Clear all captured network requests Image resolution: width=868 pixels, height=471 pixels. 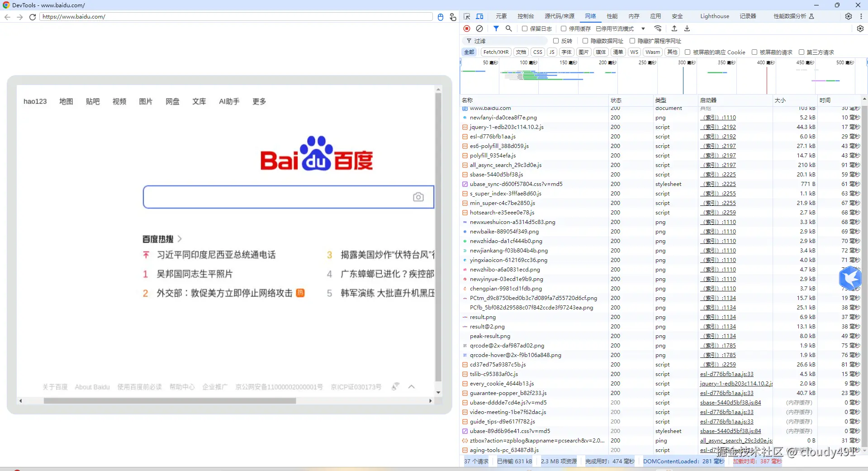coord(480,29)
